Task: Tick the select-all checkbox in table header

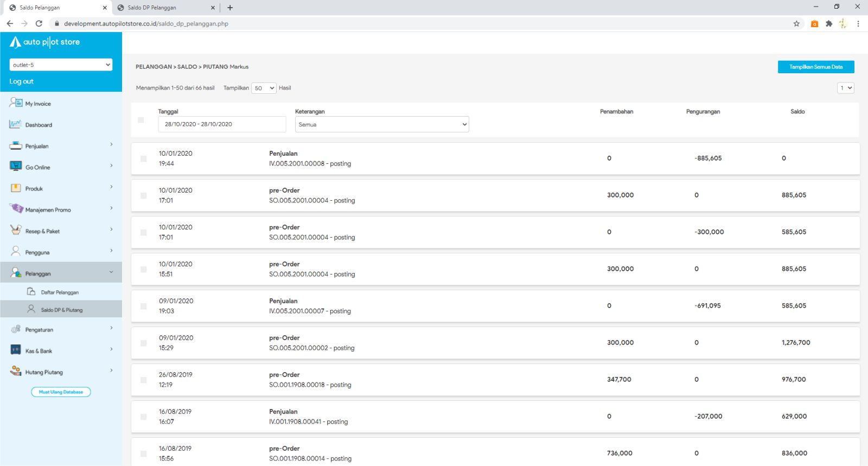Action: [141, 120]
